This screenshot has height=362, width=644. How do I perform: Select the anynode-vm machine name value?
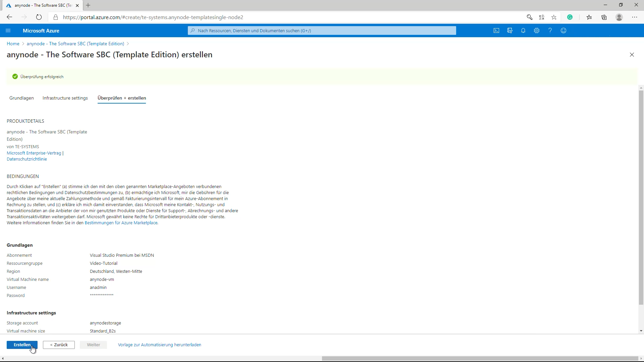pos(102,280)
